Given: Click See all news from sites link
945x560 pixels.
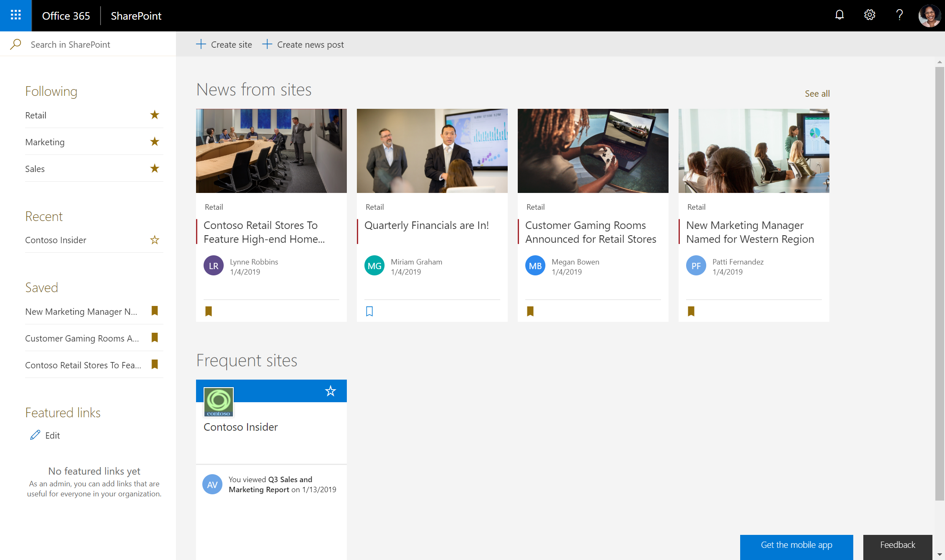Looking at the screenshot, I should (816, 92).
